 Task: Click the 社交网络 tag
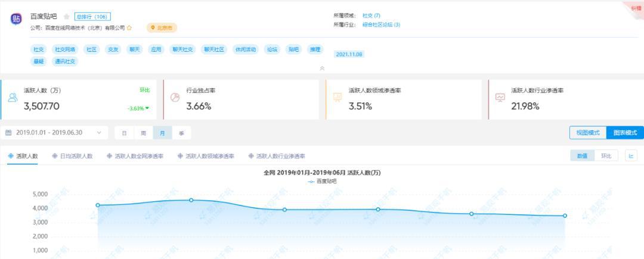coord(65,49)
